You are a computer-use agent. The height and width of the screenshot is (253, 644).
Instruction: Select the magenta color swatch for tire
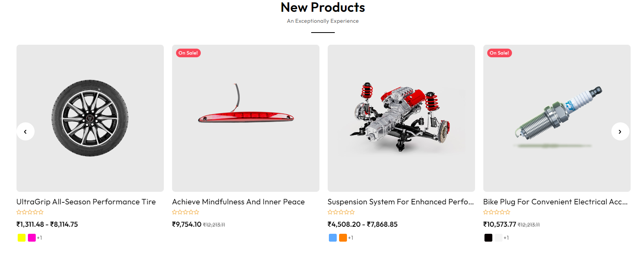(32, 238)
